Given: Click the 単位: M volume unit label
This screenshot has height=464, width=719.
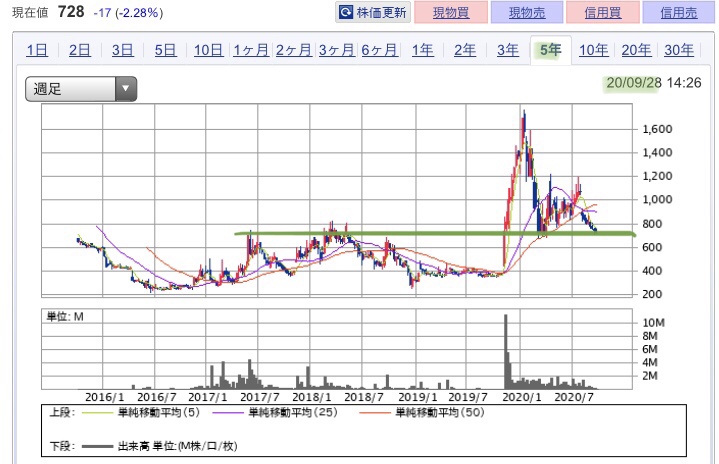Looking at the screenshot, I should point(65,316).
